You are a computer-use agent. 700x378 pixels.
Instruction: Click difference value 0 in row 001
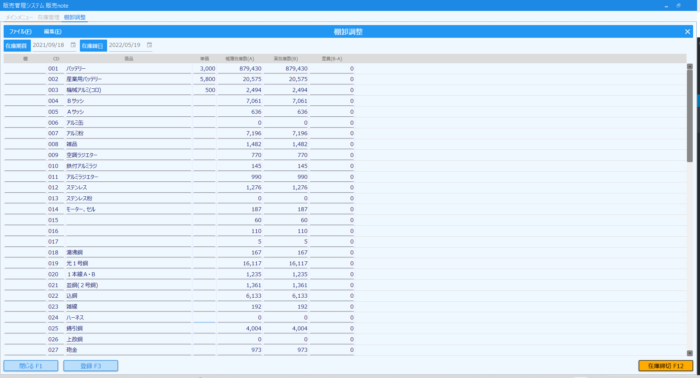[332, 69]
